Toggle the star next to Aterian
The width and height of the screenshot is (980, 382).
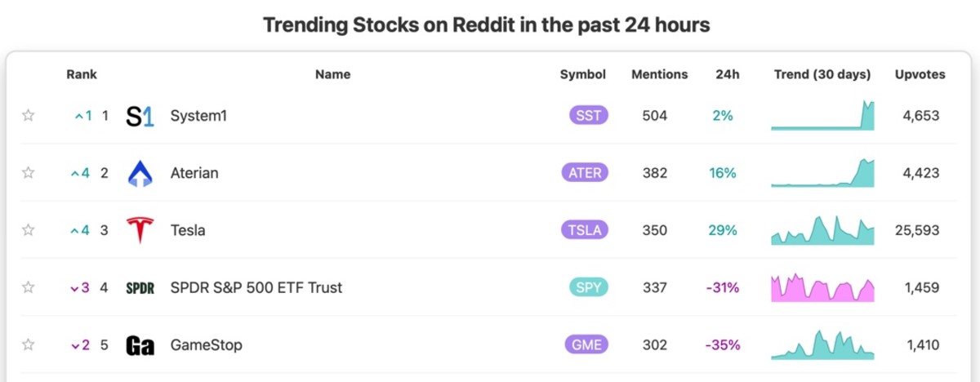coord(29,173)
